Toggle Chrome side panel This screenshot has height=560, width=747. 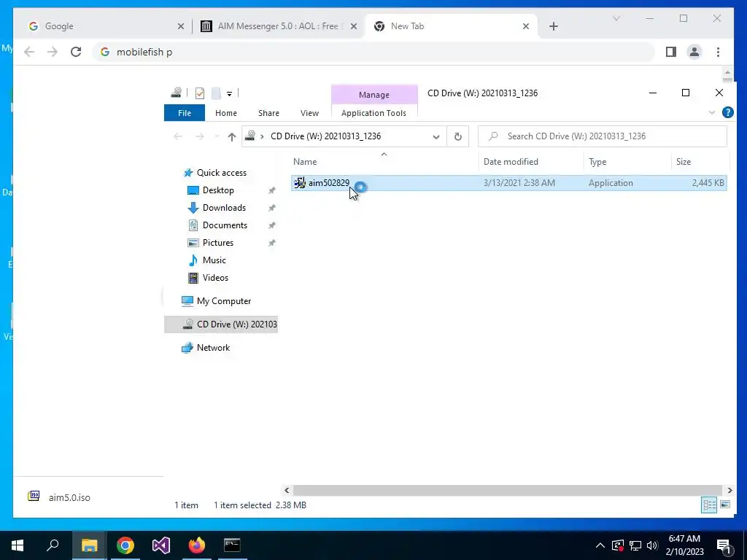[x=671, y=52]
